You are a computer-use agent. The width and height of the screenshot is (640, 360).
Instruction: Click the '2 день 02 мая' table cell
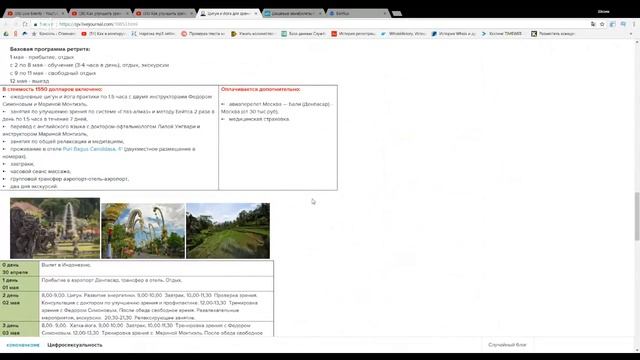pos(20,306)
